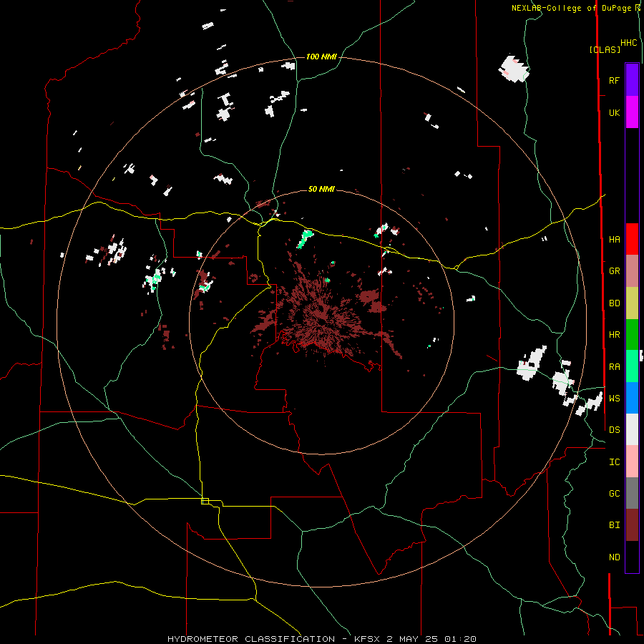Click the ND legend label
Image resolution: width=644 pixels, height=644 pixels.
(x=614, y=557)
